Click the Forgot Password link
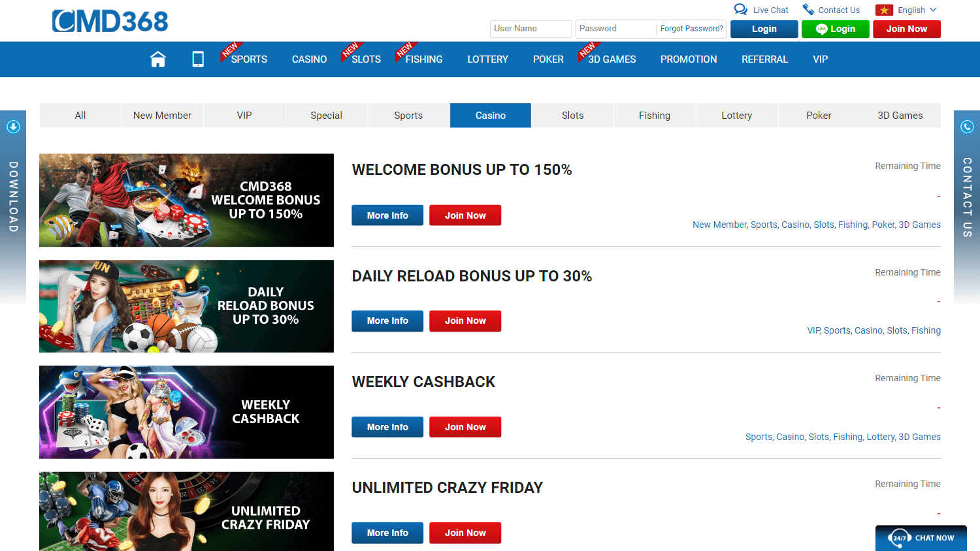This screenshot has width=980, height=551. coord(691,29)
